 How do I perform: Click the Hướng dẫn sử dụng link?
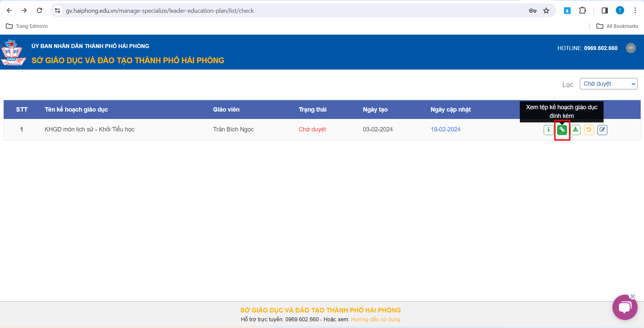(376, 319)
